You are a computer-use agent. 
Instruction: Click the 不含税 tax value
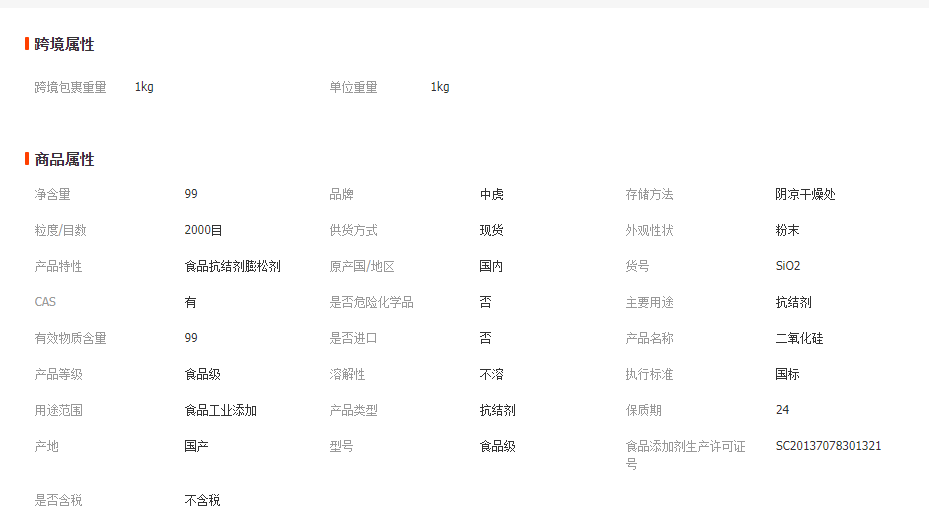click(202, 500)
